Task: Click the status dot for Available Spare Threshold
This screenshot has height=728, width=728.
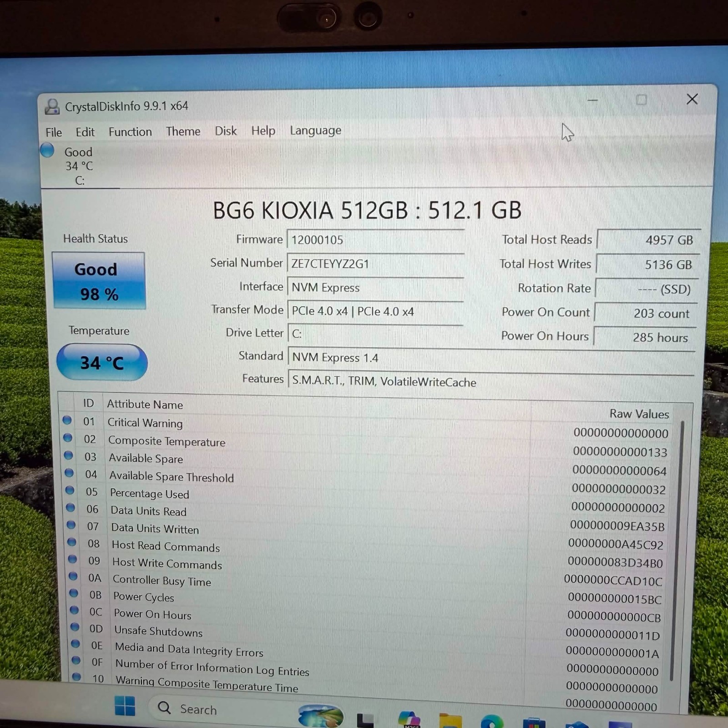Action: (69, 473)
